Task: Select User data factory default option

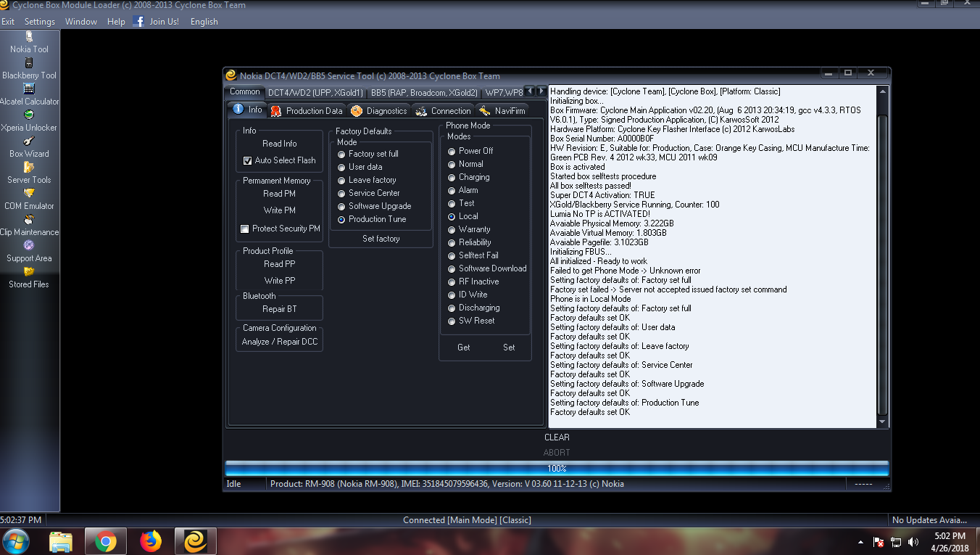Action: [x=341, y=167]
